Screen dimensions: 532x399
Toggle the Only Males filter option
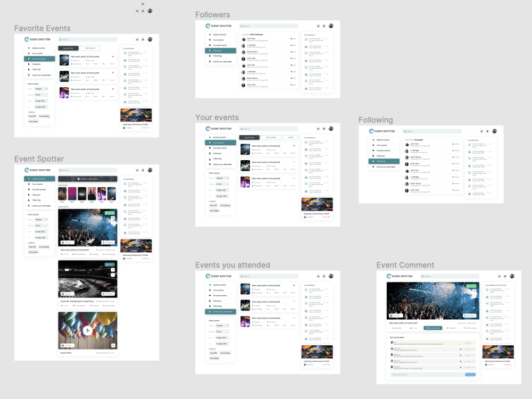32,252
